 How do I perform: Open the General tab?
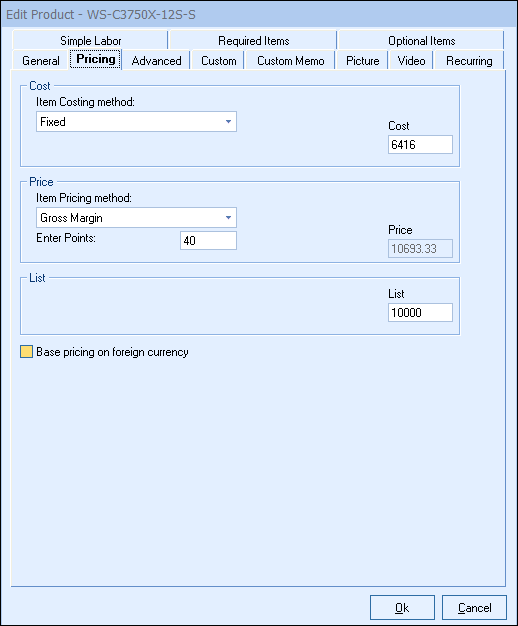point(40,61)
